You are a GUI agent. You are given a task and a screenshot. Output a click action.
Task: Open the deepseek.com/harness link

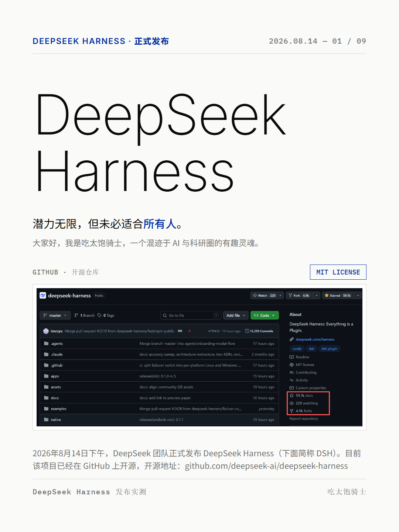tap(315, 339)
